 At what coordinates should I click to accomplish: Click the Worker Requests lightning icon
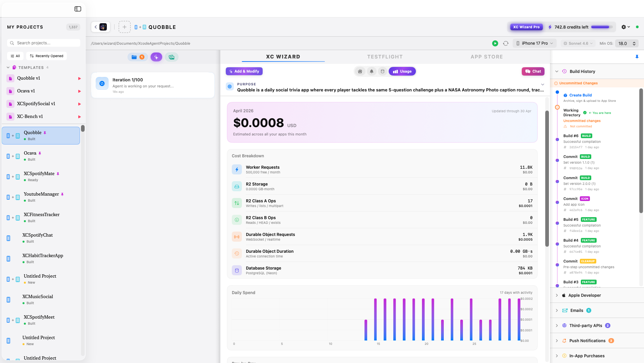tap(237, 169)
